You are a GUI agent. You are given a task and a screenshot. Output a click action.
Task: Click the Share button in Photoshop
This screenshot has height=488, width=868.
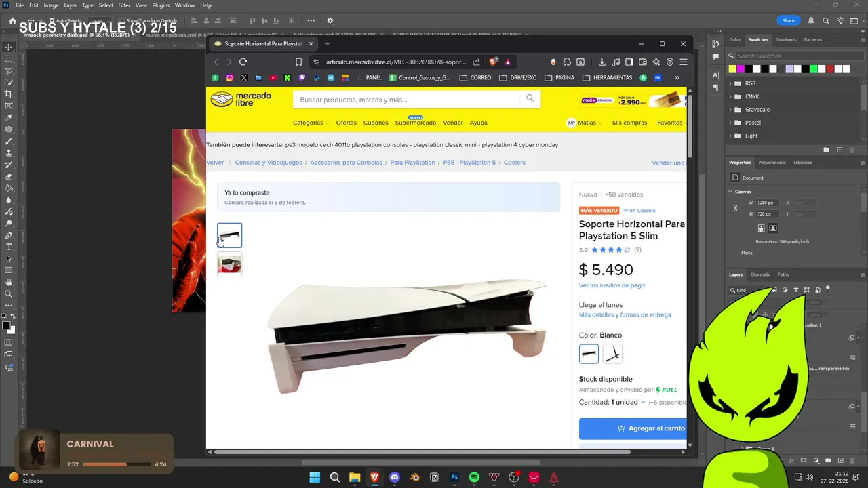tap(788, 20)
